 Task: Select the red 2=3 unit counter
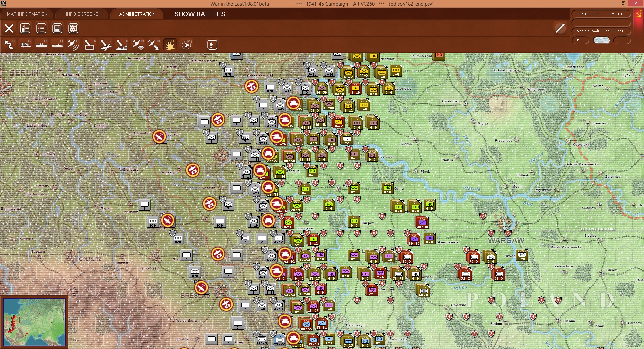point(372,290)
